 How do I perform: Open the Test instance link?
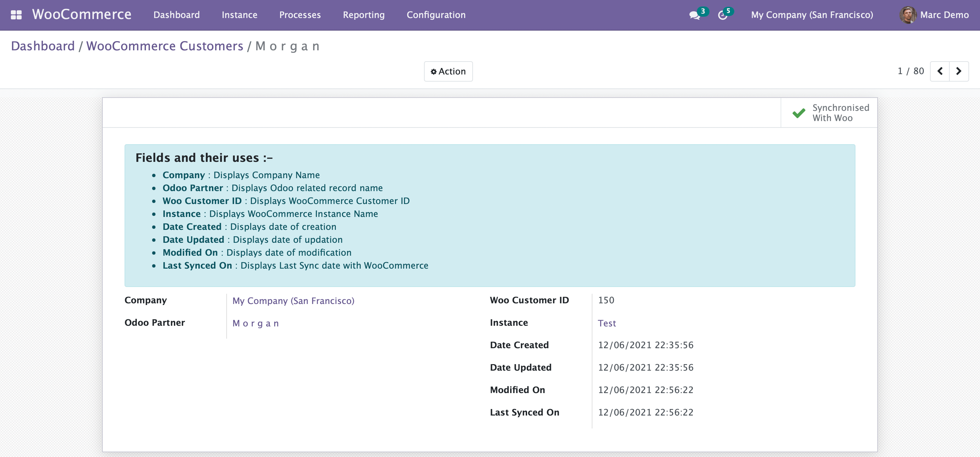[x=606, y=323]
